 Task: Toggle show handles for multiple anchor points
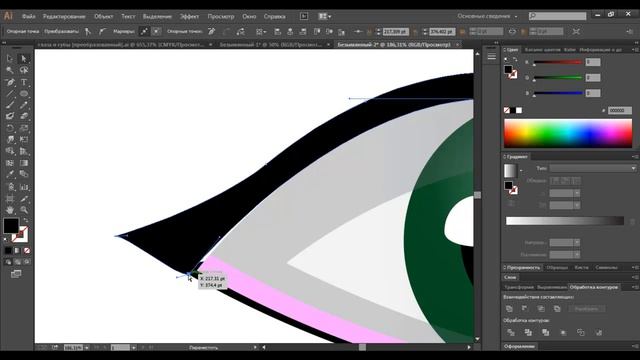(x=144, y=31)
